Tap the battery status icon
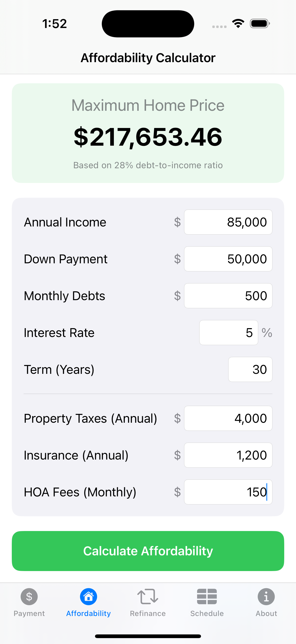This screenshot has width=296, height=644. point(259,24)
